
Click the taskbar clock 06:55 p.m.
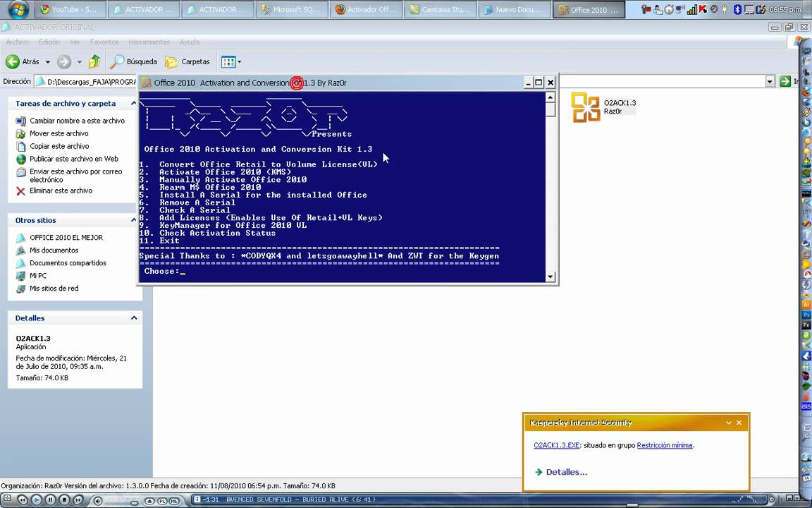tap(786, 9)
